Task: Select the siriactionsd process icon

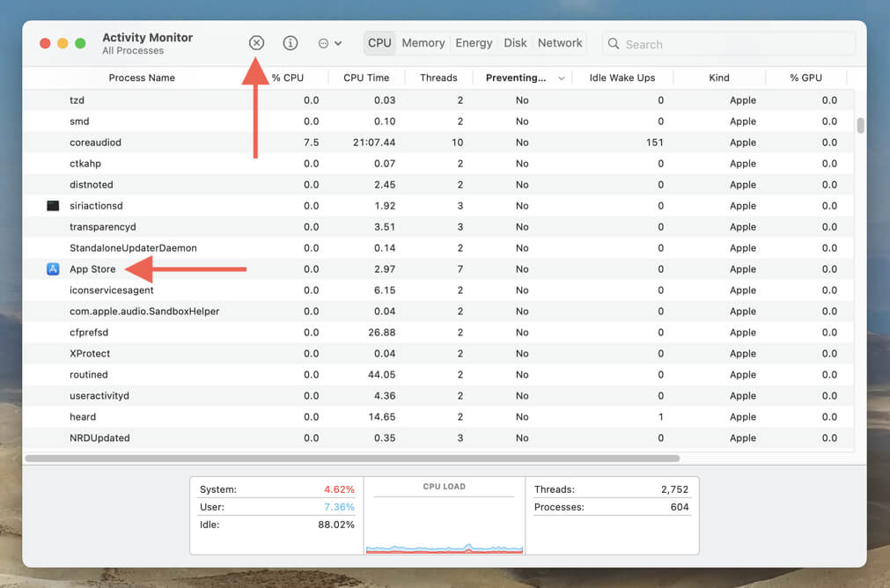Action: tap(53, 205)
